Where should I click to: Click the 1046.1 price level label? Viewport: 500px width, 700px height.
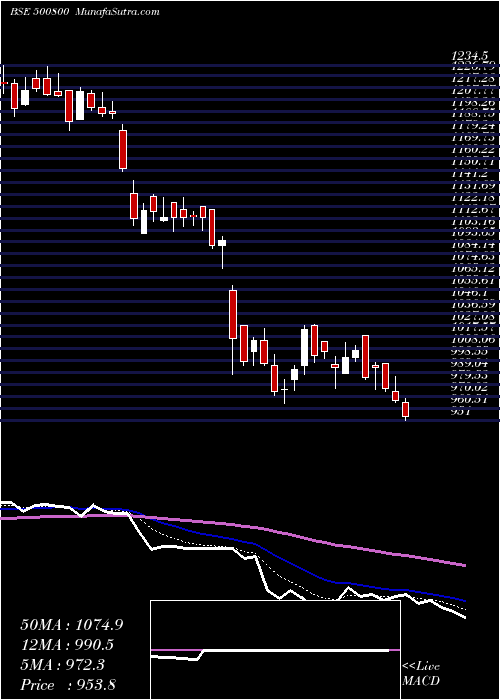click(468, 293)
